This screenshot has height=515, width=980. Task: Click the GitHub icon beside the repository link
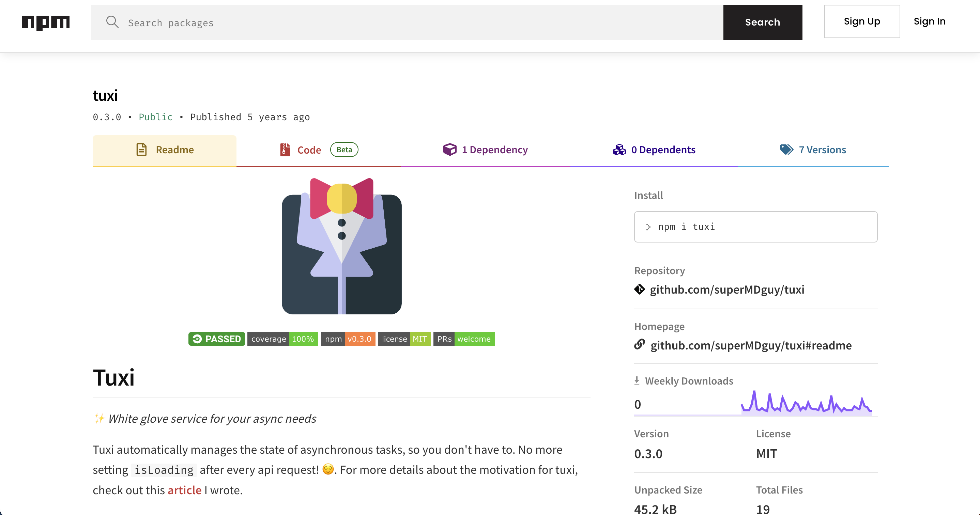pos(640,289)
